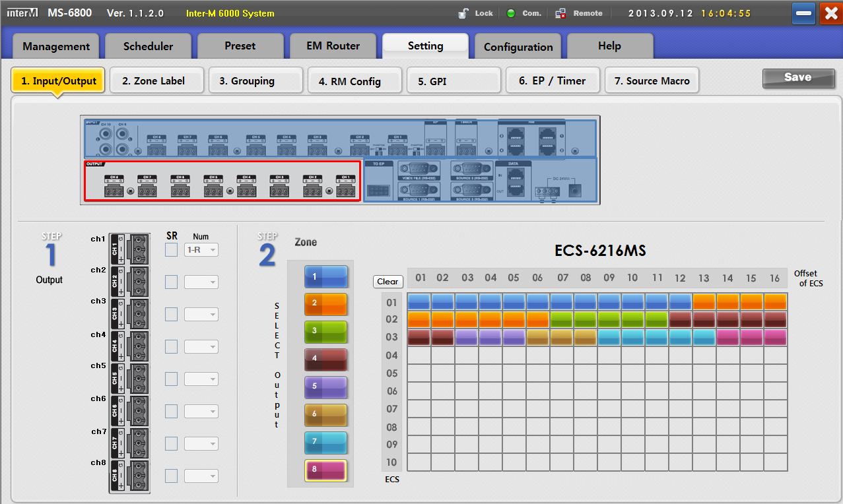Image resolution: width=843 pixels, height=504 pixels.
Task: Switch to the Management tab
Action: (x=56, y=47)
